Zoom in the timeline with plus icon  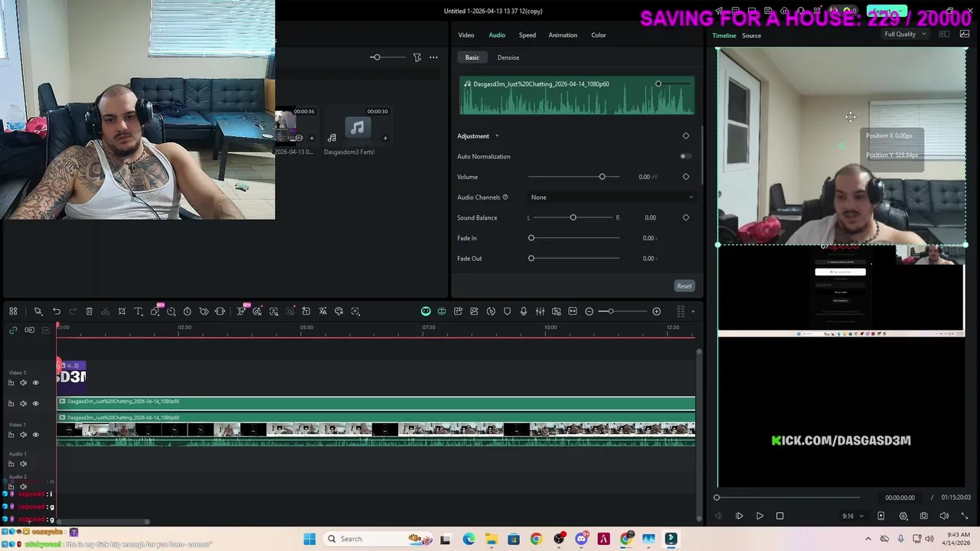click(x=656, y=311)
